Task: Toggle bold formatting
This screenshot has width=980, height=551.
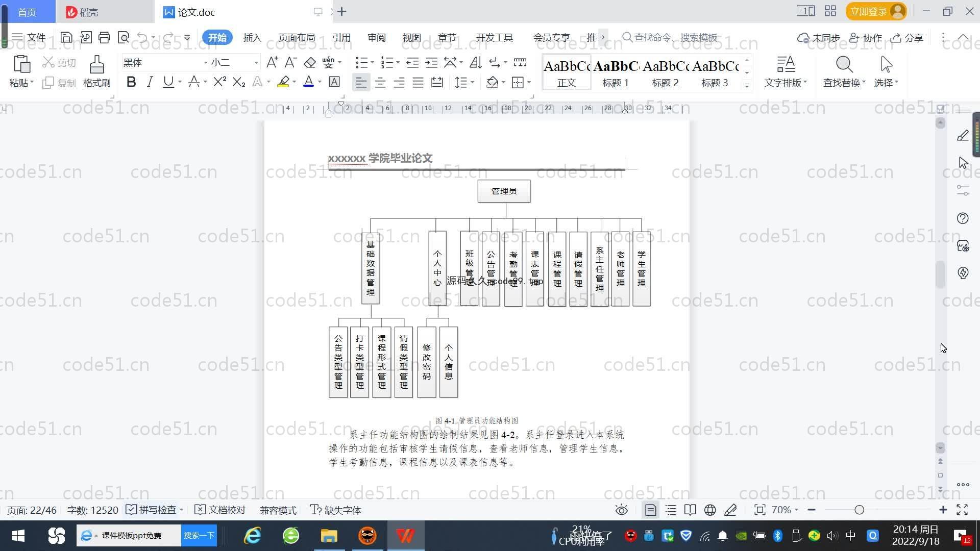Action: coord(131,82)
